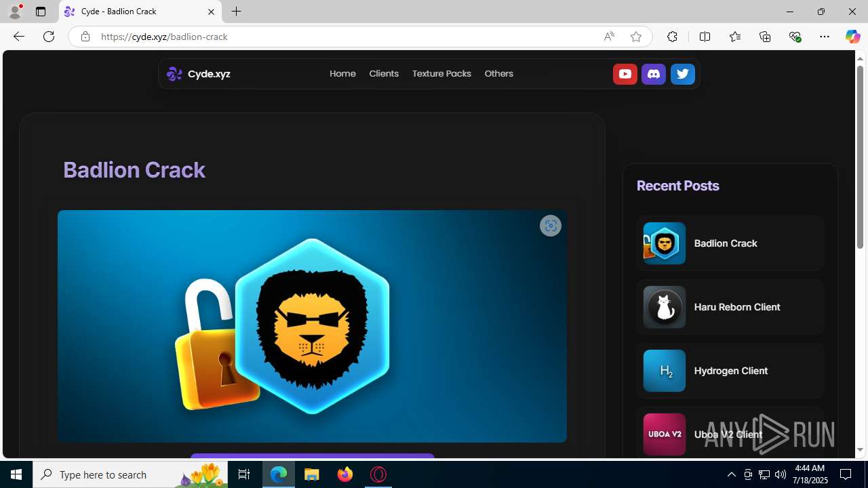Click the Badlion Crack post thumbnail
The image size is (868, 488).
665,243
